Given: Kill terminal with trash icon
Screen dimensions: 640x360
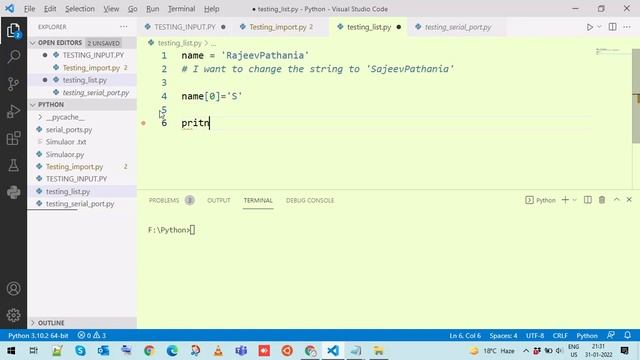Looking at the screenshot, I should 602,200.
